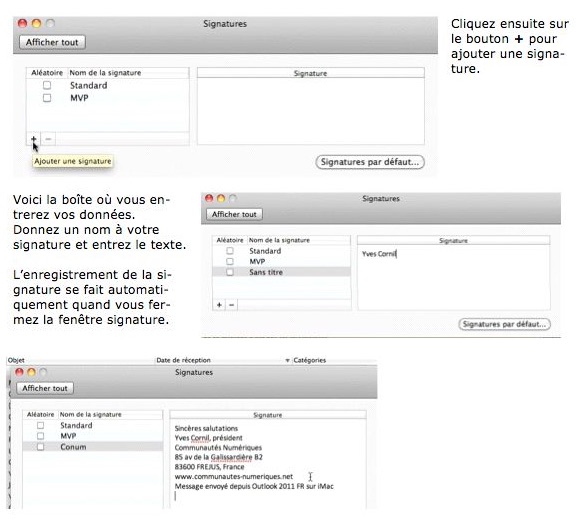This screenshot has width=583, height=530.
Task: Click the minus button below the Sans titre row
Action: [x=231, y=305]
